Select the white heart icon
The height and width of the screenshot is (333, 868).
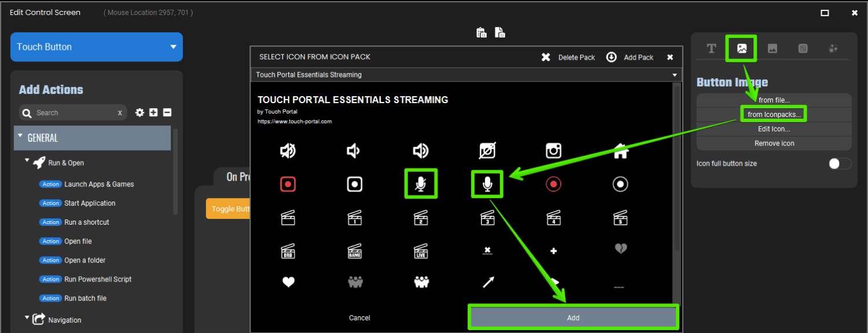click(288, 282)
